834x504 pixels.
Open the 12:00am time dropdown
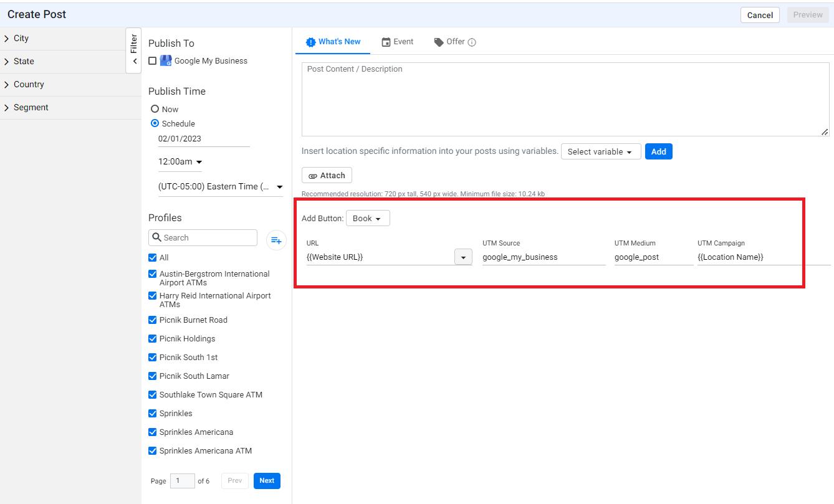[180, 162]
